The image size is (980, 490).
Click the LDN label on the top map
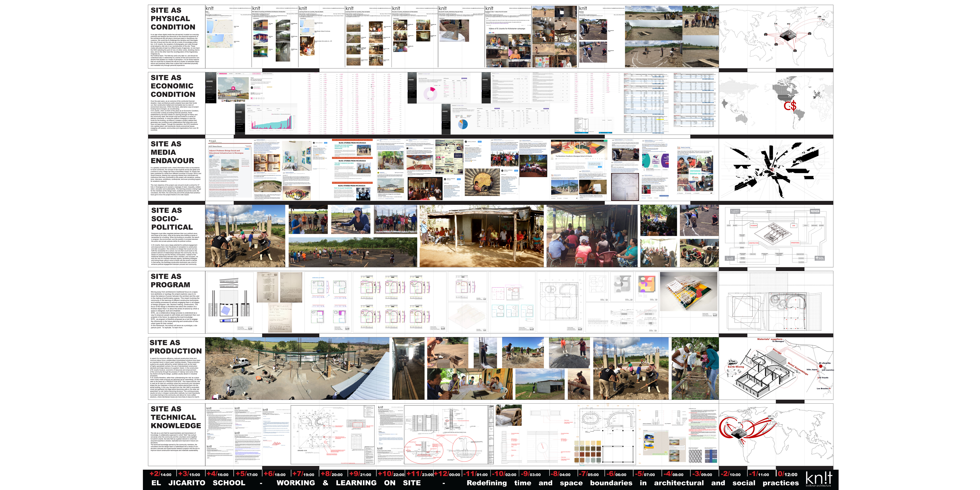click(x=819, y=16)
